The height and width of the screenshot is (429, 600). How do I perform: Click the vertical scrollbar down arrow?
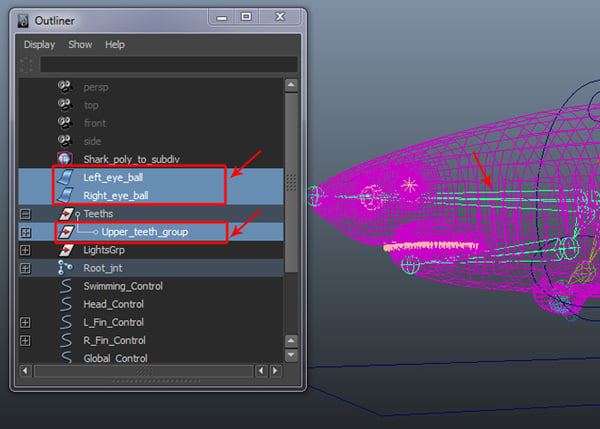coord(291,355)
